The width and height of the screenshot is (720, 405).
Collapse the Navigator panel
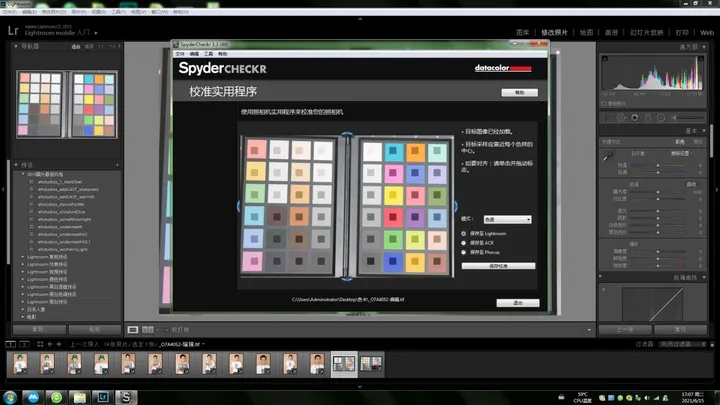[16, 46]
